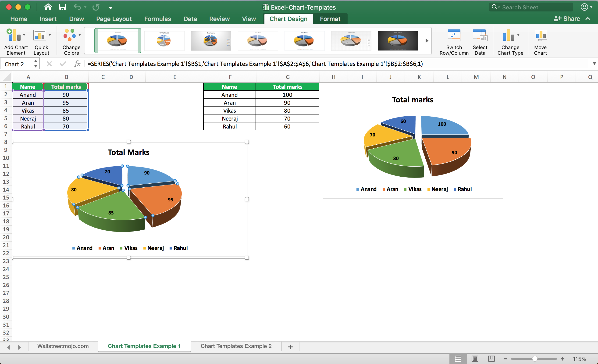
Task: Collapse the ribbon using the chevron
Action: coord(587,19)
